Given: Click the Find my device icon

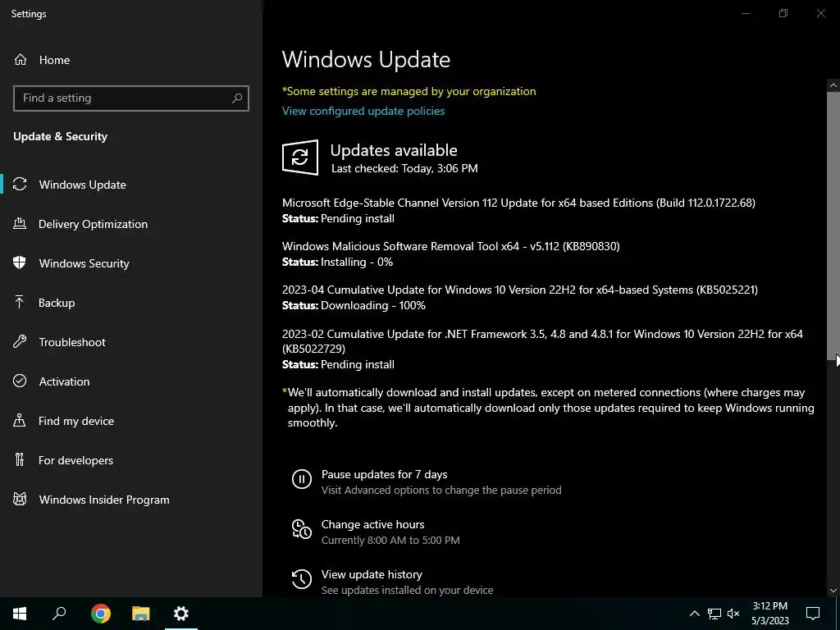Looking at the screenshot, I should click(x=20, y=421).
